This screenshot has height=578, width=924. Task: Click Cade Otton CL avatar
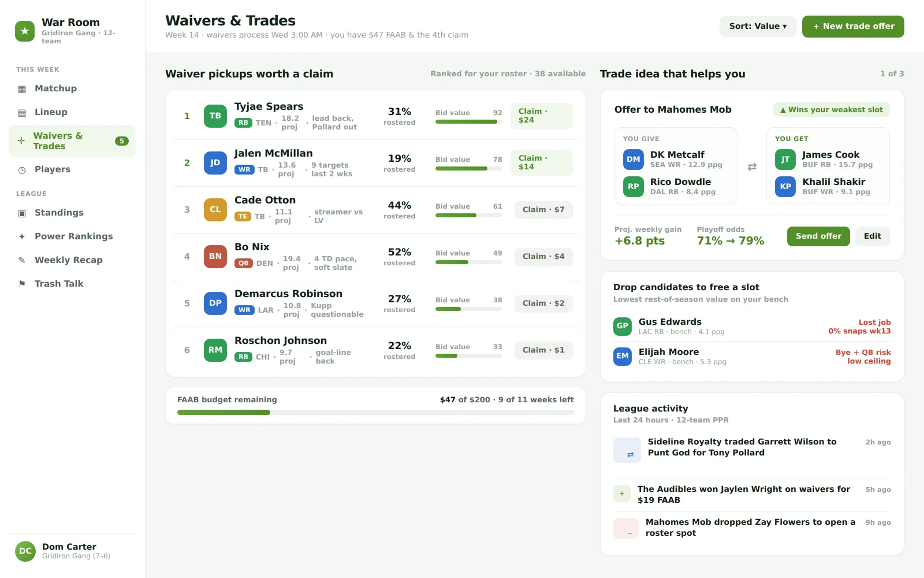[215, 209]
